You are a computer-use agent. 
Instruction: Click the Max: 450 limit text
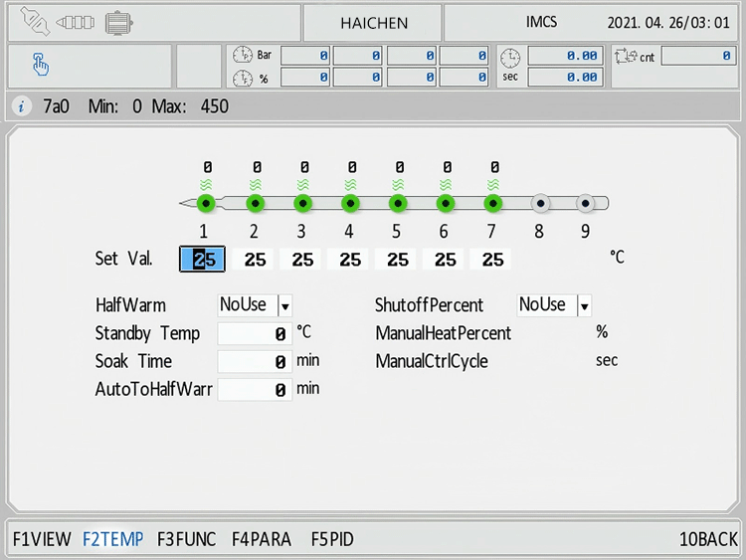coord(190,106)
